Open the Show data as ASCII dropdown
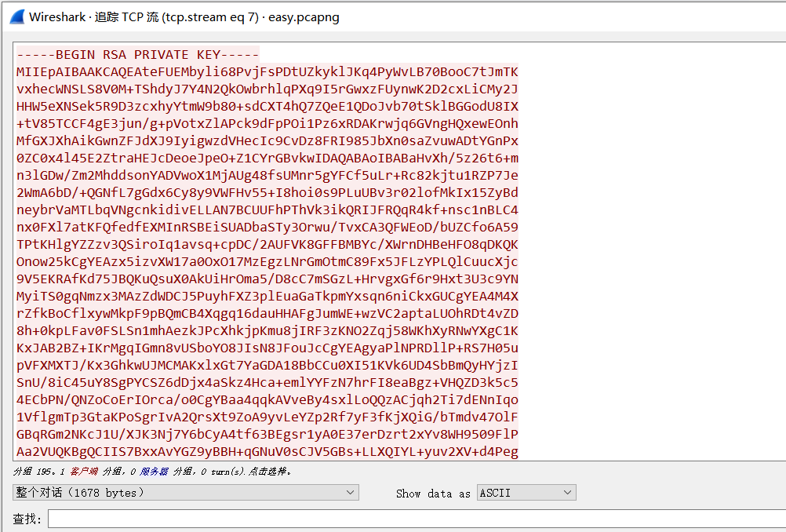Image resolution: width=786 pixels, height=532 pixels. coord(526,493)
